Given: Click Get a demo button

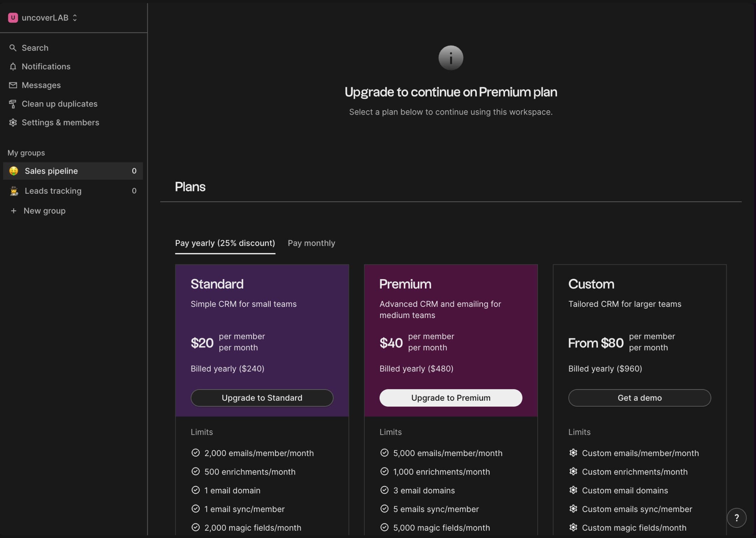Looking at the screenshot, I should [640, 398].
